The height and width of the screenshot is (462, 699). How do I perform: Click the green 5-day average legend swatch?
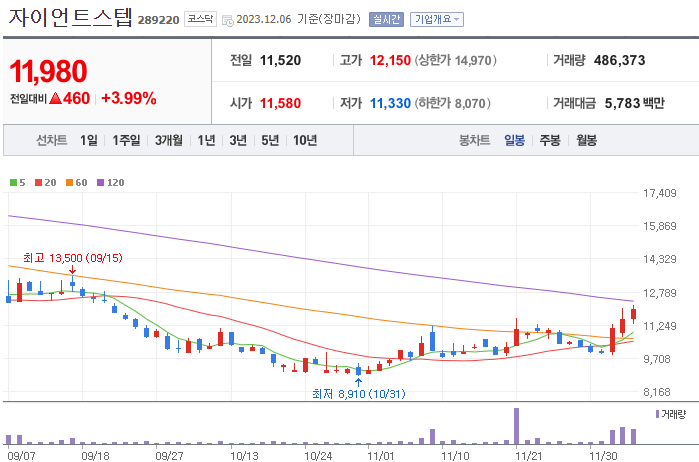pos(13,182)
